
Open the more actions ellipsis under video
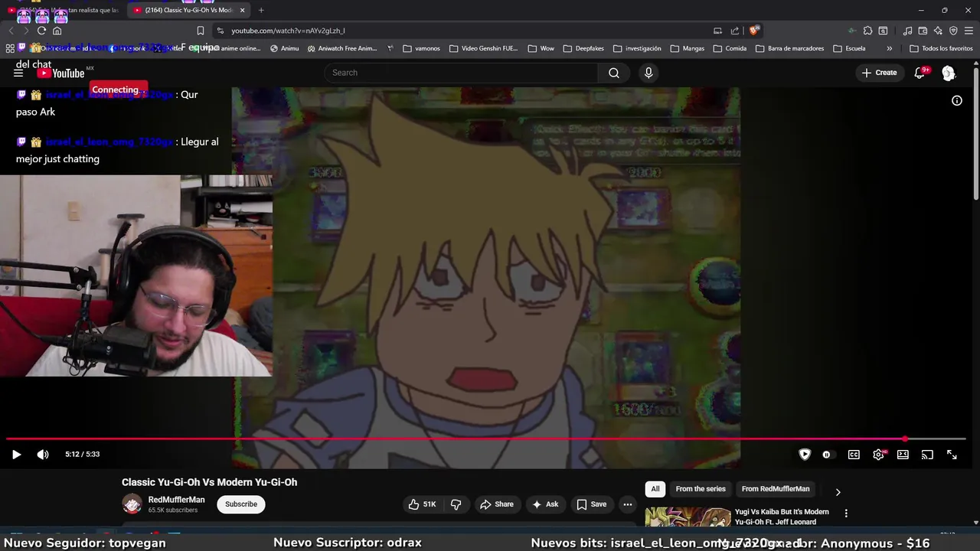point(628,504)
